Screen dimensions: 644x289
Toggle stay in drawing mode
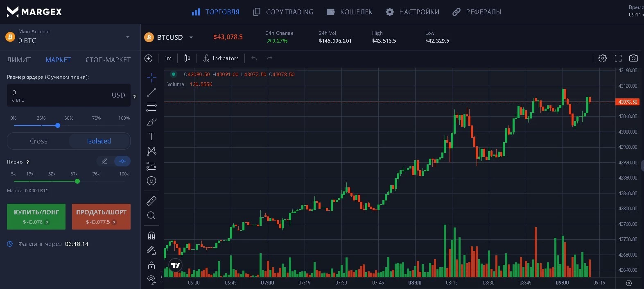pos(151,250)
